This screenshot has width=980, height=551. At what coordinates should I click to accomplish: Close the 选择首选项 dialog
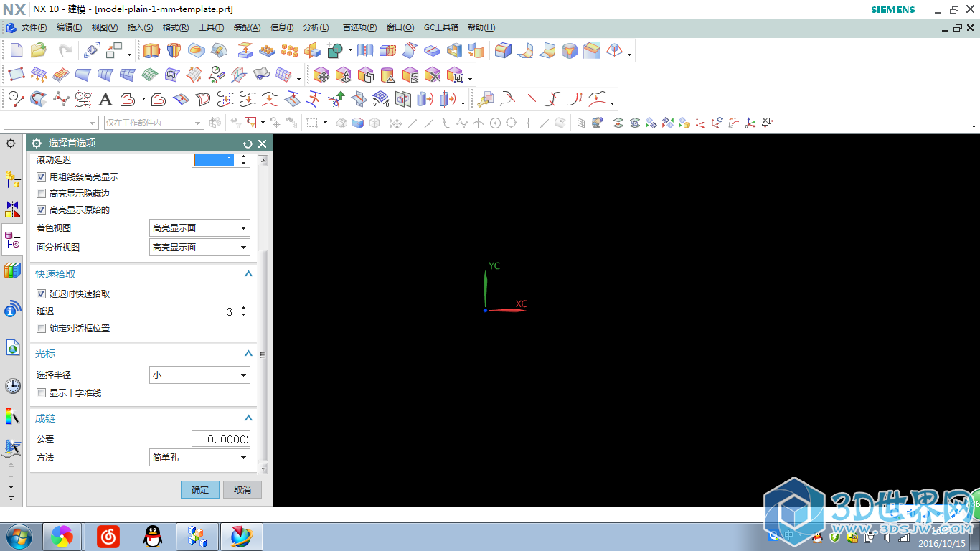tap(263, 143)
